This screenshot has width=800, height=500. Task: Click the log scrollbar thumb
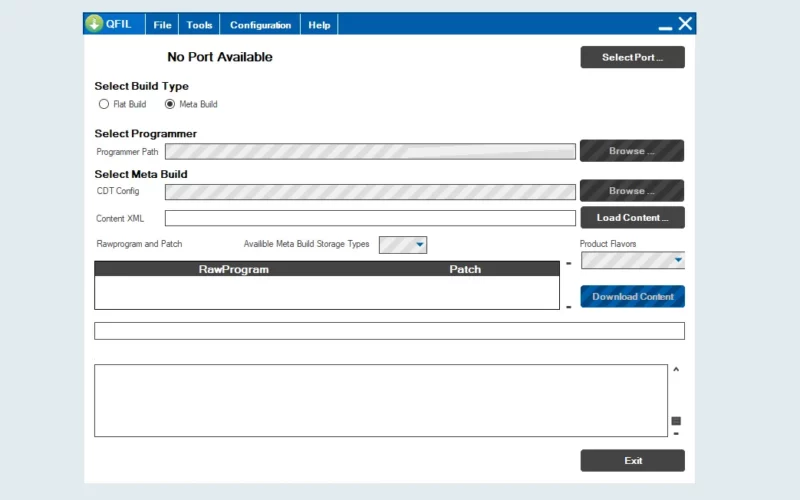(x=676, y=421)
